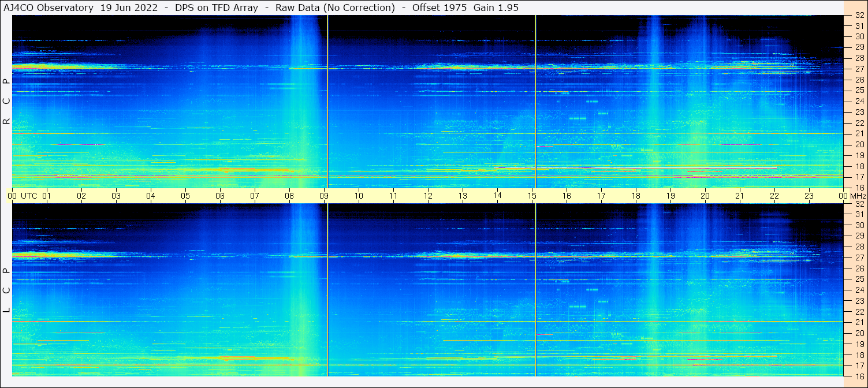This screenshot has height=388, width=868.
Task: Select the 05 hour tick label
Action: click(185, 196)
